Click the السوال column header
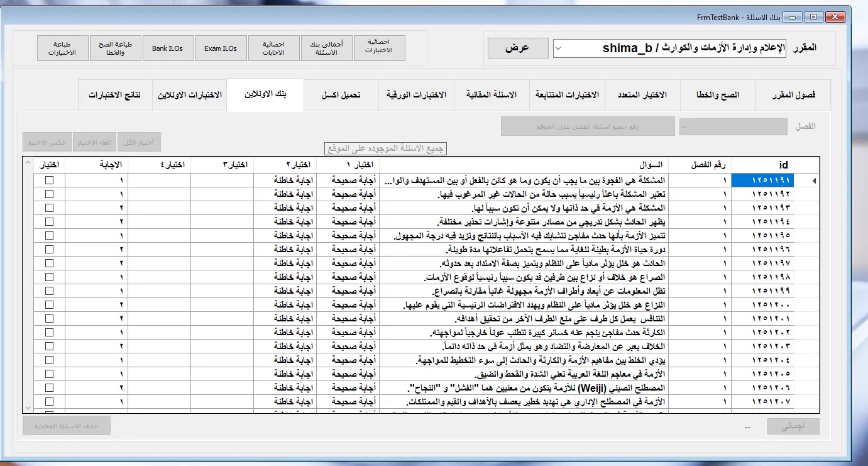 pos(524,165)
